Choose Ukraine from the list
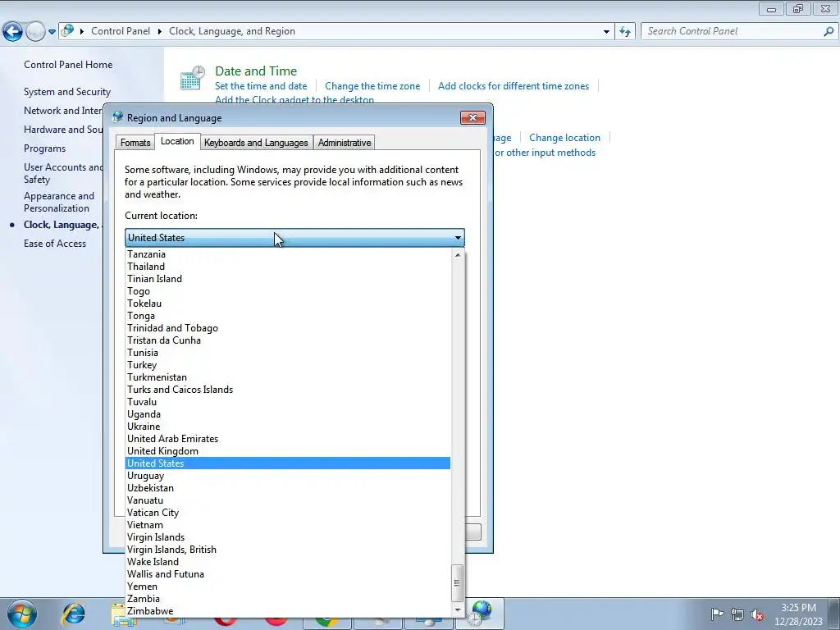Viewport: 840px width, 630px height. (x=288, y=427)
